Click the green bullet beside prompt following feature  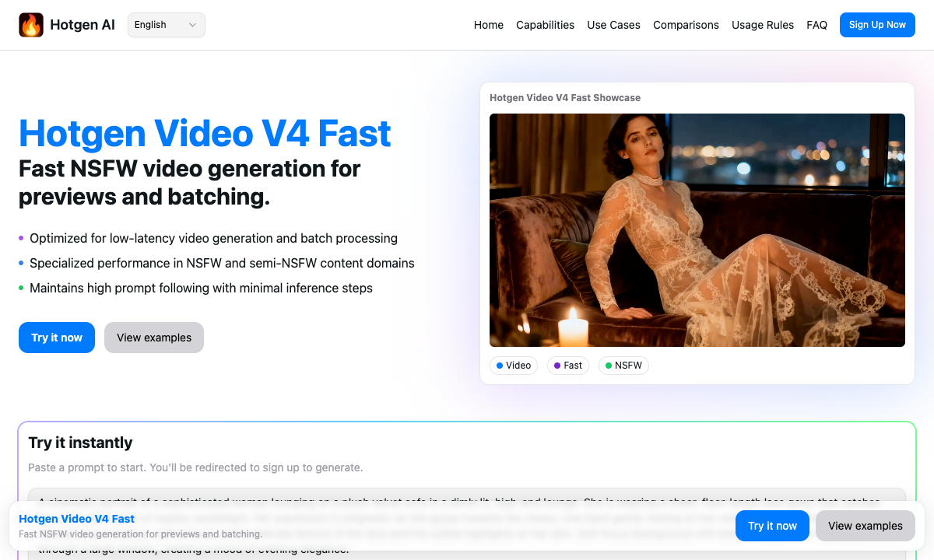(x=21, y=288)
